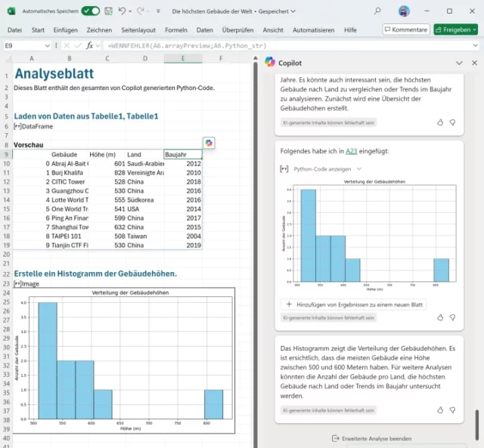This screenshot has height=448, width=484.
Task: Click the Analyseblatt title cell
Action: 54,73
